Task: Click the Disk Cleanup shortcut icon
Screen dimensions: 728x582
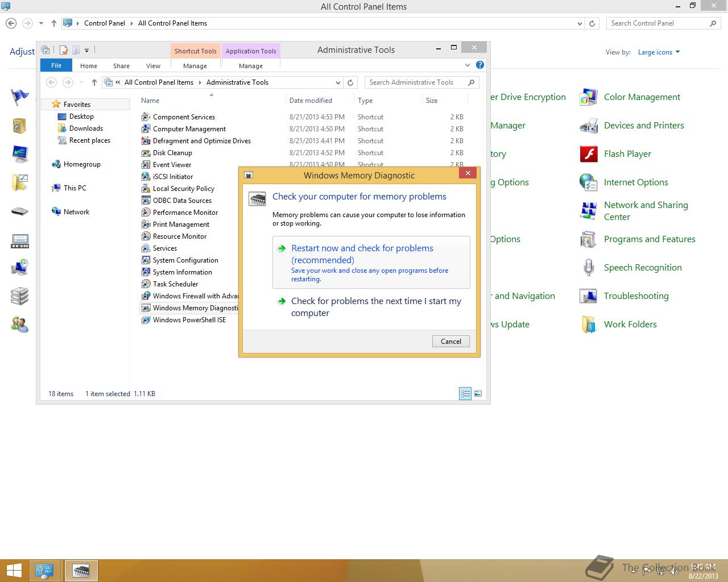Action: click(x=146, y=153)
